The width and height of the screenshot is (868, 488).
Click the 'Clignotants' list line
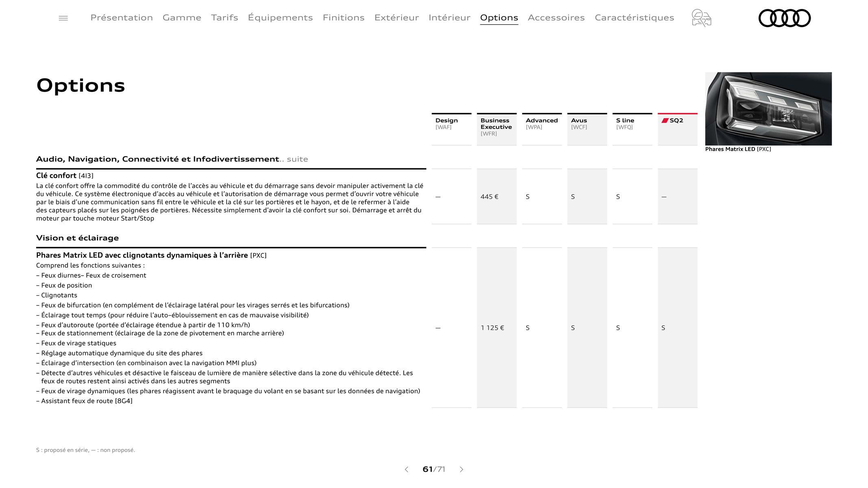pos(57,295)
